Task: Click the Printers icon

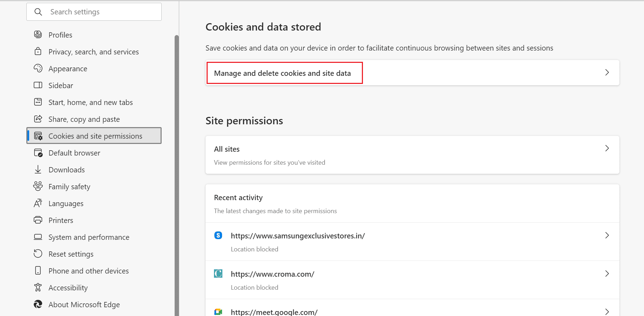Action: pos(38,220)
